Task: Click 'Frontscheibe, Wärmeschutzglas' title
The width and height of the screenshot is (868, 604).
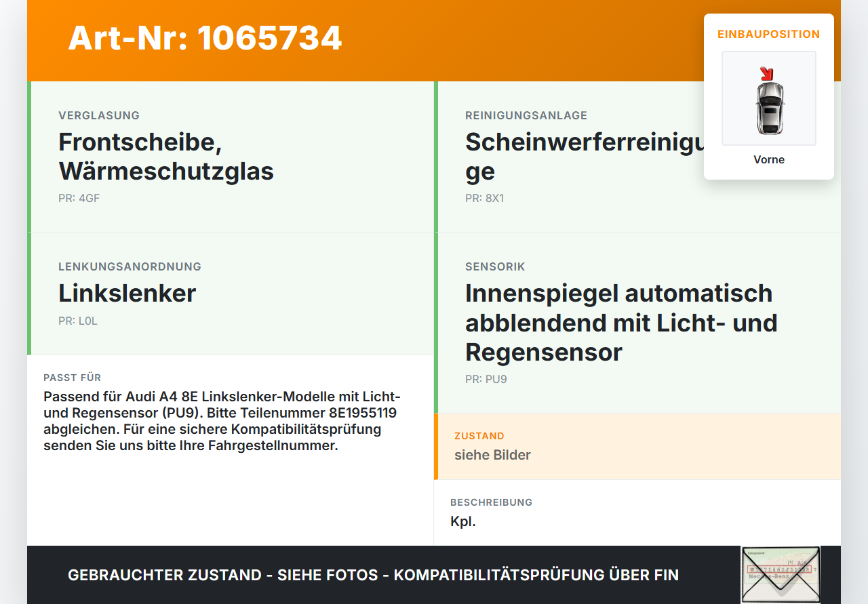Action: (166, 157)
